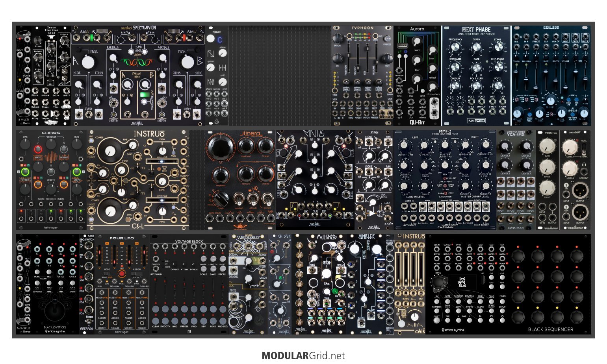
Task: Click the Incus Iteritas Pitch knob
Action: click(x=38, y=41)
